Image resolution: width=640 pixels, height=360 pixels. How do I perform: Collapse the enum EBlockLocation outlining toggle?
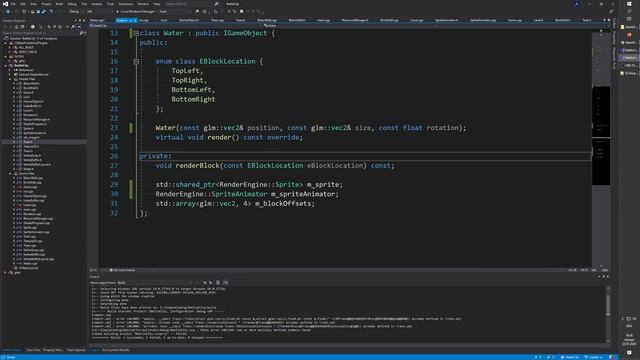(x=136, y=62)
